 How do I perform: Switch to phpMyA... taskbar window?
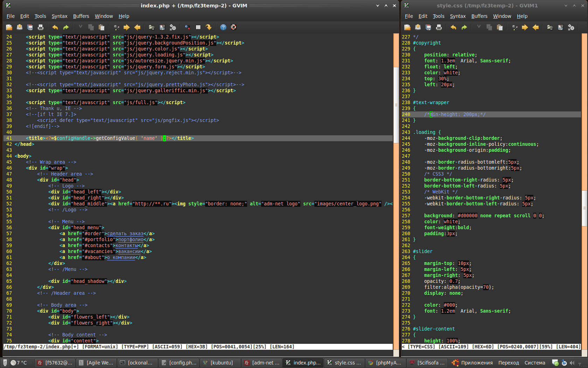(385, 363)
